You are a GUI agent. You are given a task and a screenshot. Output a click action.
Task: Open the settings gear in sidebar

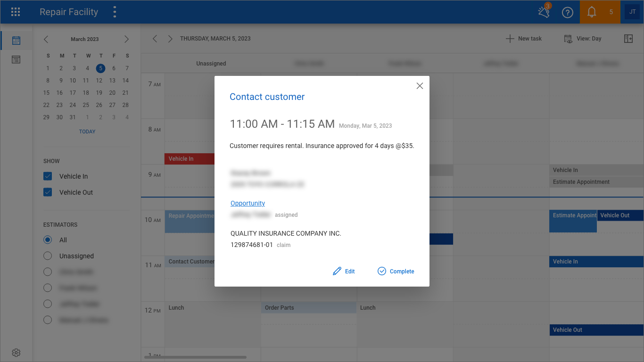point(16,353)
